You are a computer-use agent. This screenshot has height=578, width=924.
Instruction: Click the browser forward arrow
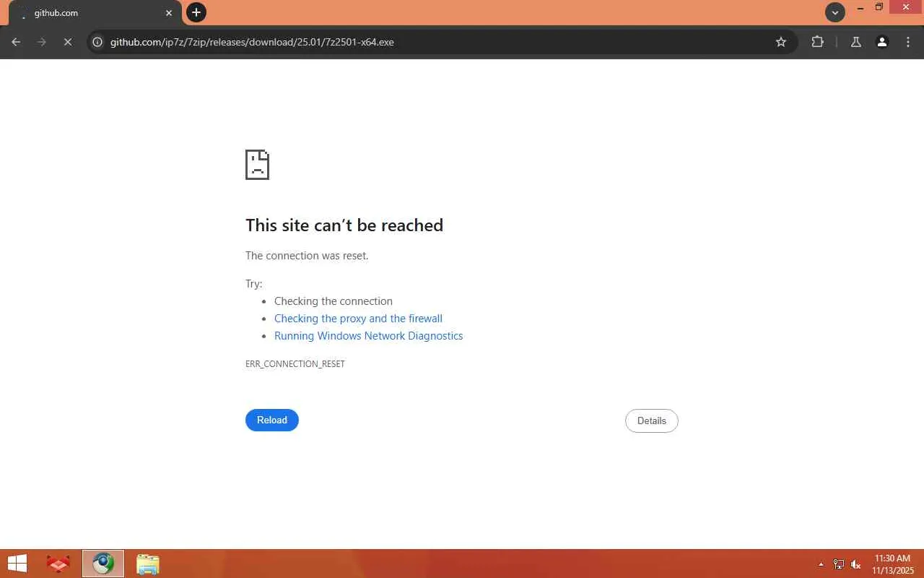(x=42, y=42)
